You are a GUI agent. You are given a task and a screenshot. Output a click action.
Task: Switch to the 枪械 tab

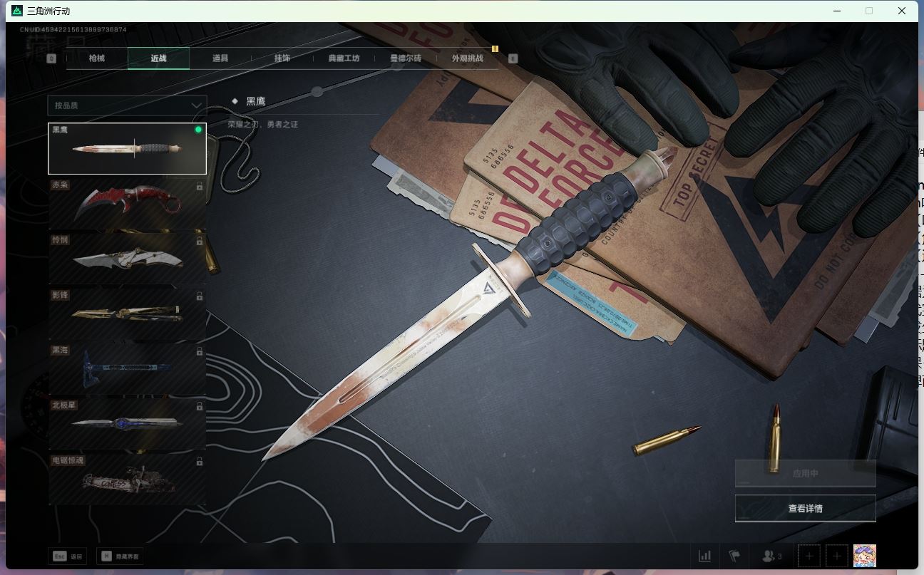pos(97,58)
